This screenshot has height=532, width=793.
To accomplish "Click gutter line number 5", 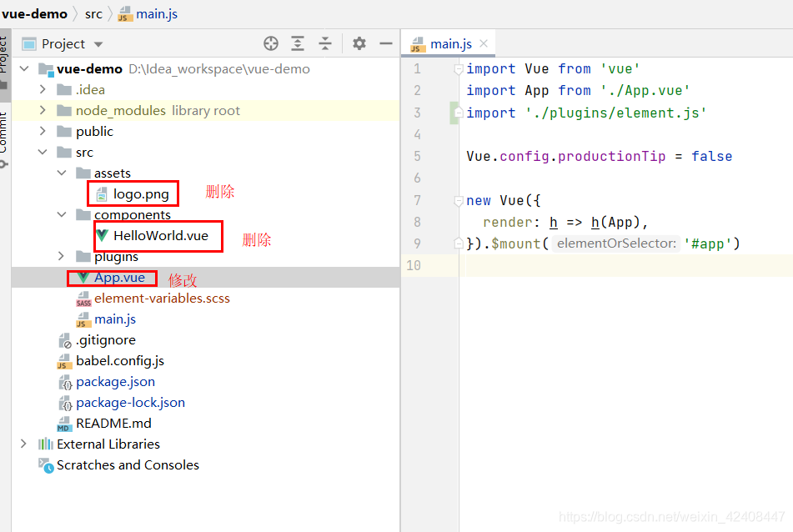I will point(417,156).
